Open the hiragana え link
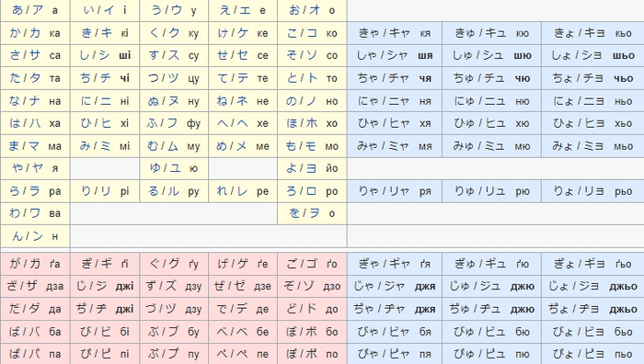The height and width of the screenshot is (364, 644). tap(224, 10)
